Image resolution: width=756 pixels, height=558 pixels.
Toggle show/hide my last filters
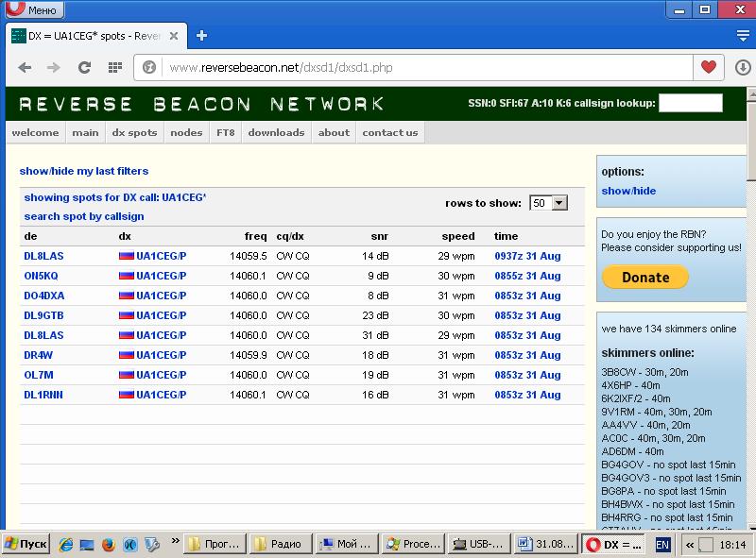click(84, 171)
